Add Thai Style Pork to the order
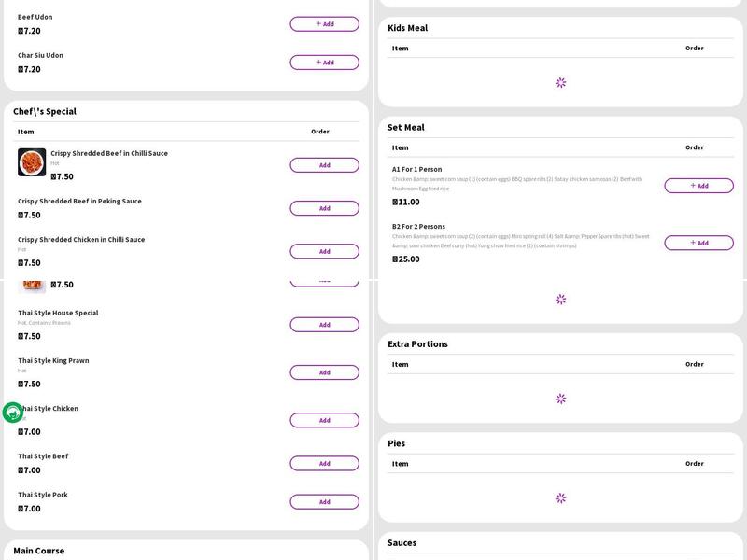This screenshot has width=747, height=560. point(324,501)
